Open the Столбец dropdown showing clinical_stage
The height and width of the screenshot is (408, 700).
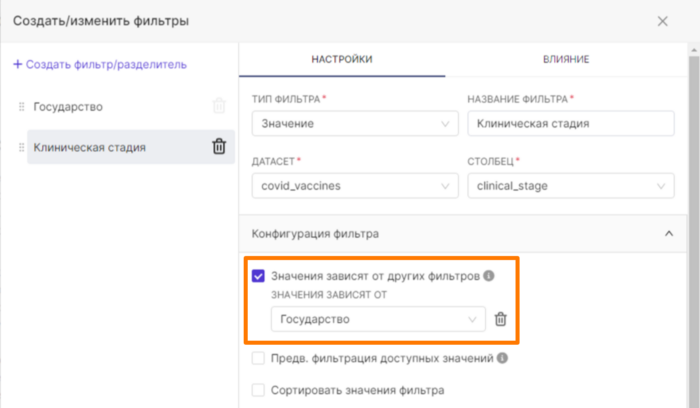point(571,186)
